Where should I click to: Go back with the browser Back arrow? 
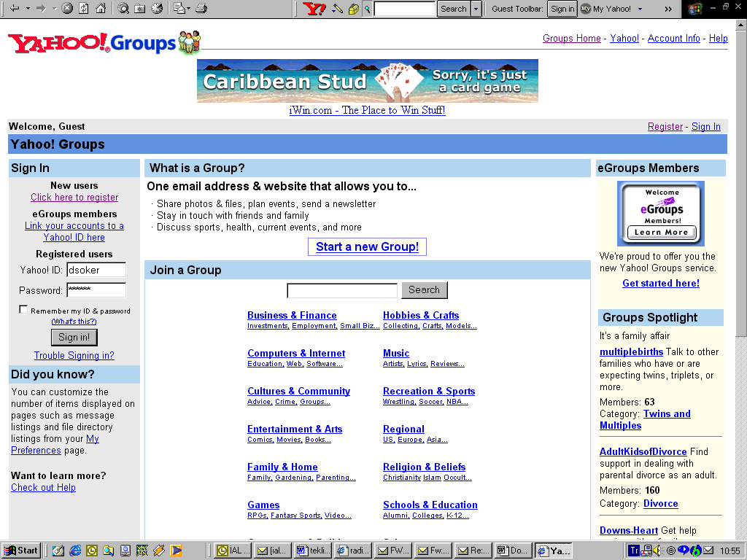(15, 8)
